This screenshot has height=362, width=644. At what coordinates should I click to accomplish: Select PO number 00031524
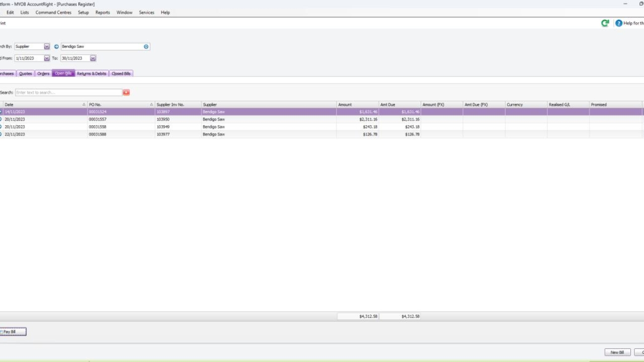coord(98,112)
